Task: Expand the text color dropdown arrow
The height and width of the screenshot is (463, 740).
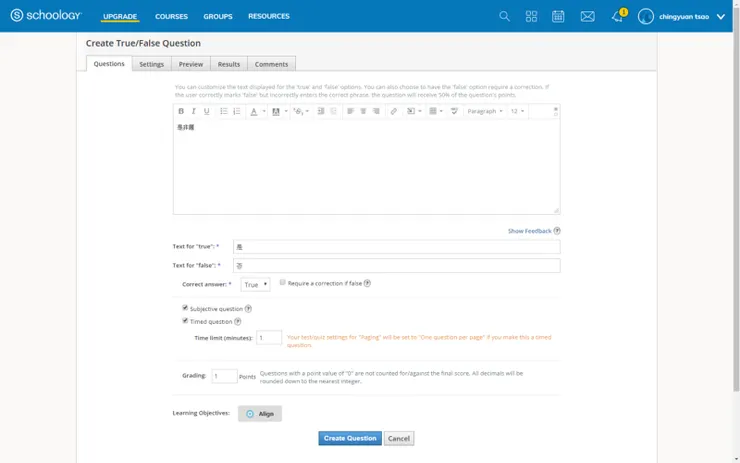Action: click(264, 111)
